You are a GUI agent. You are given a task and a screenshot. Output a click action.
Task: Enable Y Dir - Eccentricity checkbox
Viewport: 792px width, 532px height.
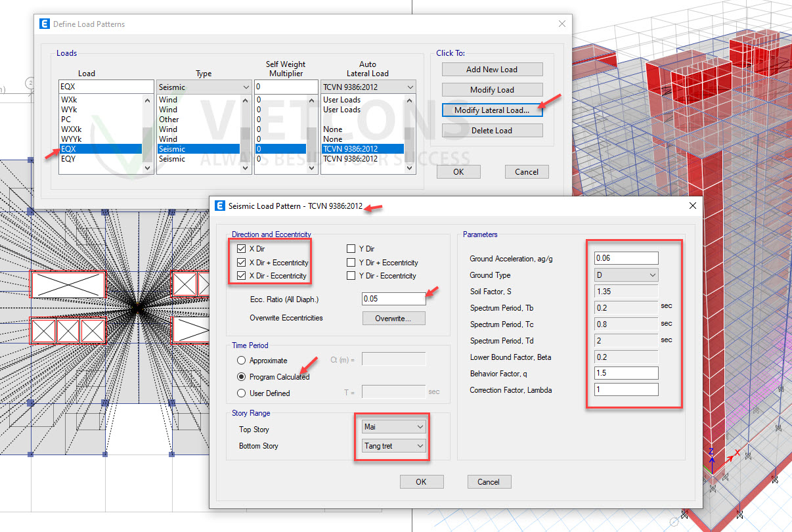[x=351, y=276]
